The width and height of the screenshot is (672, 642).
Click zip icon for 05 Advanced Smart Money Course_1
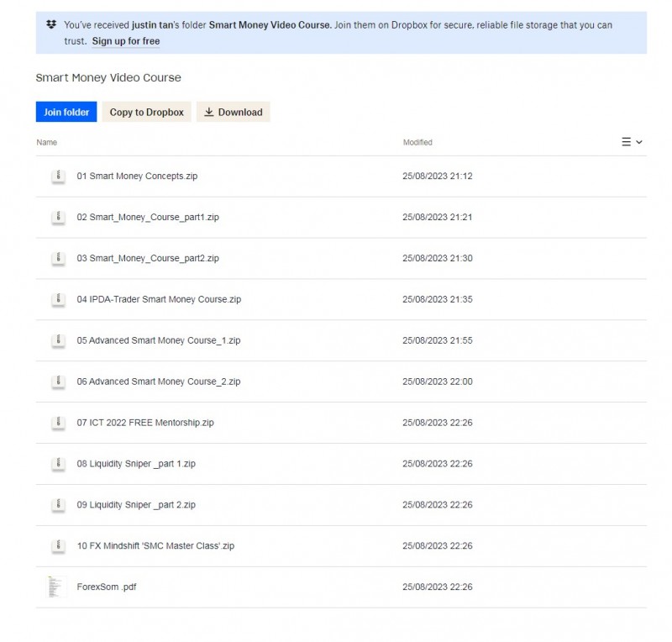[x=58, y=340]
